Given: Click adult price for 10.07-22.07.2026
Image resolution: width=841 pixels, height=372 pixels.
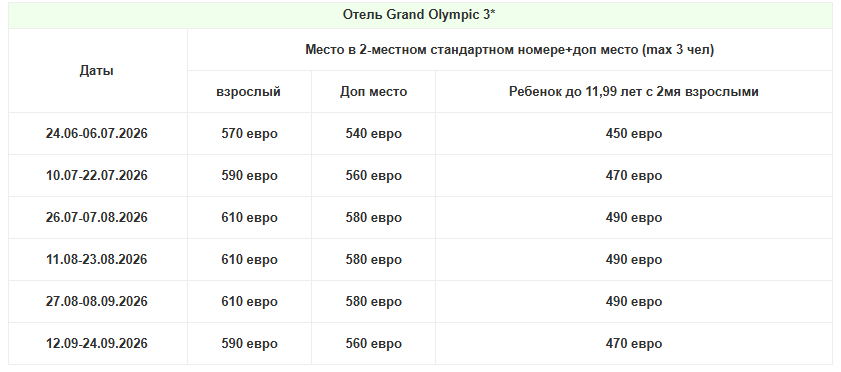Looking at the screenshot, I should click(249, 175).
